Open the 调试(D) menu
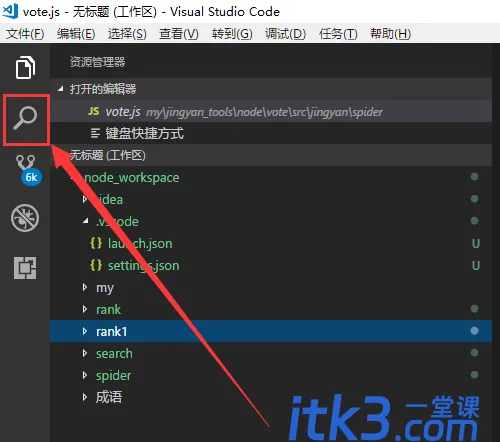The width and height of the screenshot is (500, 442). (285, 34)
